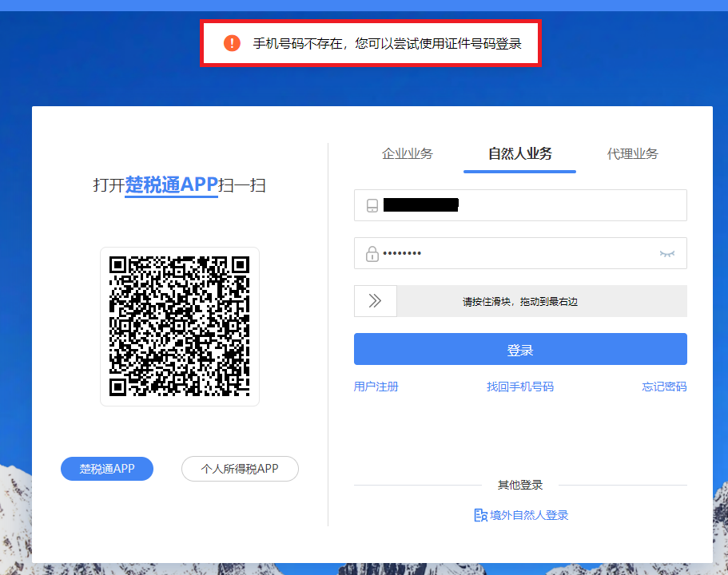Open the 找回手机号码 link

coord(520,387)
